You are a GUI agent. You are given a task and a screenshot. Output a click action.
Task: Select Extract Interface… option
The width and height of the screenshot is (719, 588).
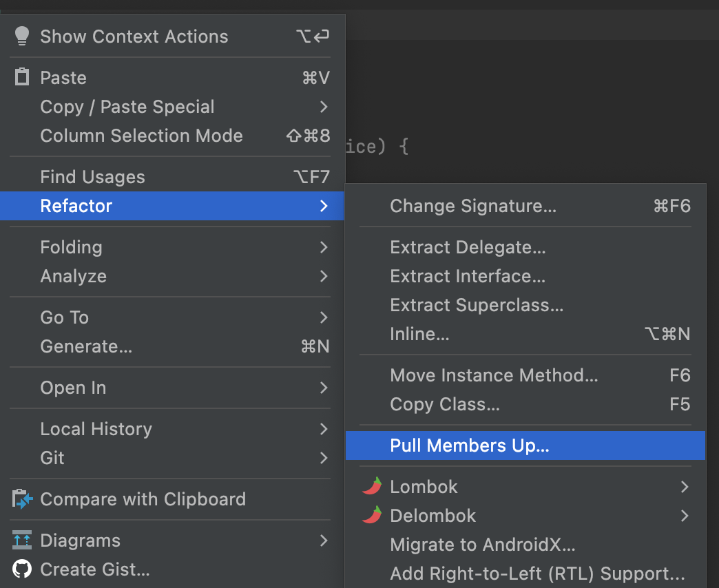468,276
